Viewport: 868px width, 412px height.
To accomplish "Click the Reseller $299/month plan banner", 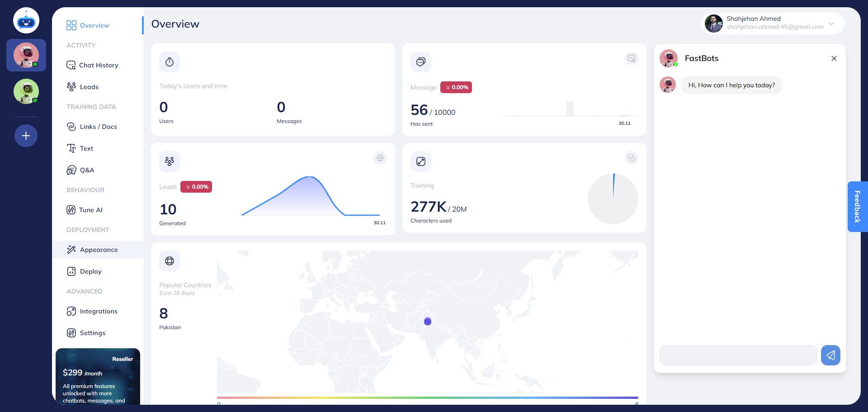I will (98, 376).
